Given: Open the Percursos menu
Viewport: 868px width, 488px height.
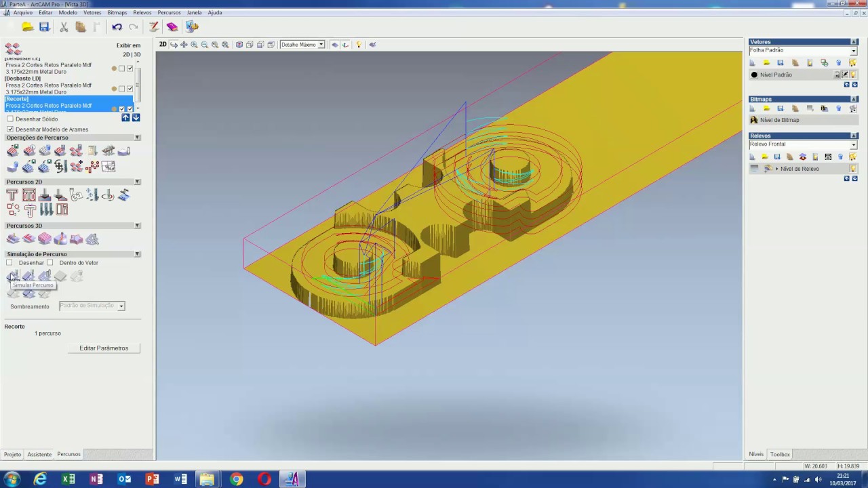Looking at the screenshot, I should [x=169, y=13].
